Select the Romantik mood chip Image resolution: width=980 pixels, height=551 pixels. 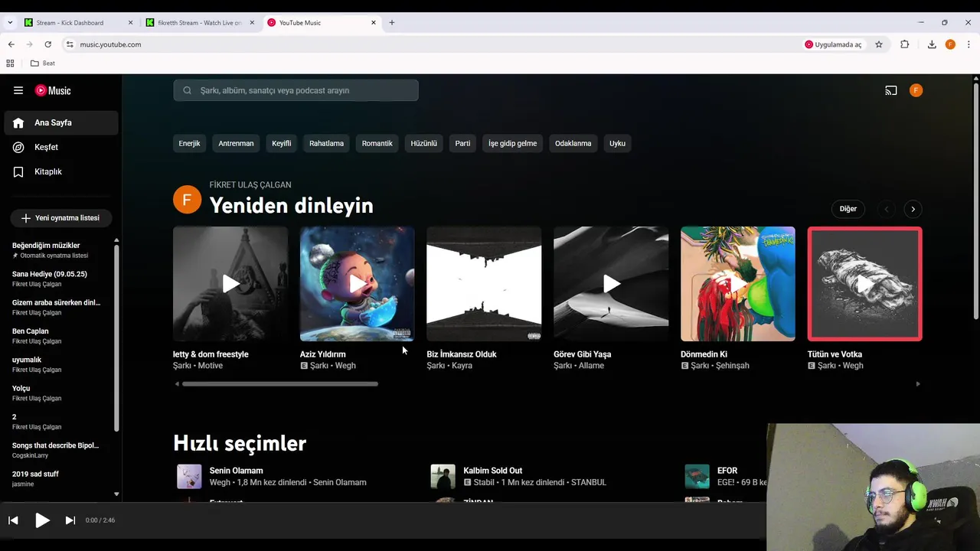point(377,143)
